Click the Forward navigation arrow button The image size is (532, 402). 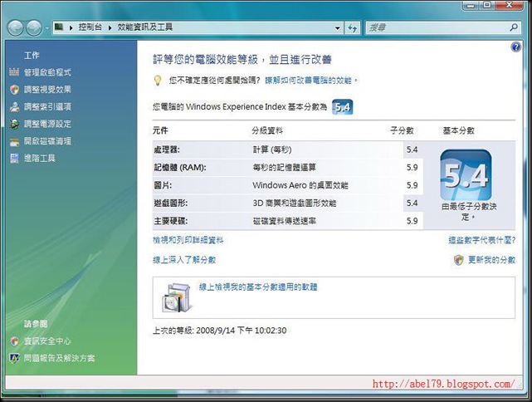(34, 28)
